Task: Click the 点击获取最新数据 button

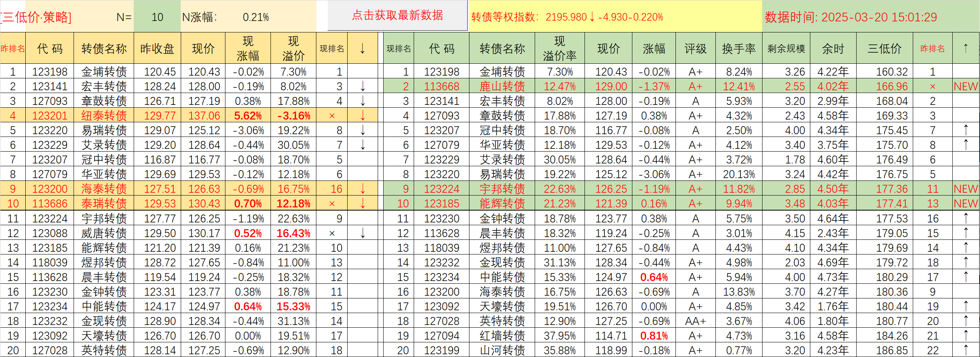Action: pos(397,15)
